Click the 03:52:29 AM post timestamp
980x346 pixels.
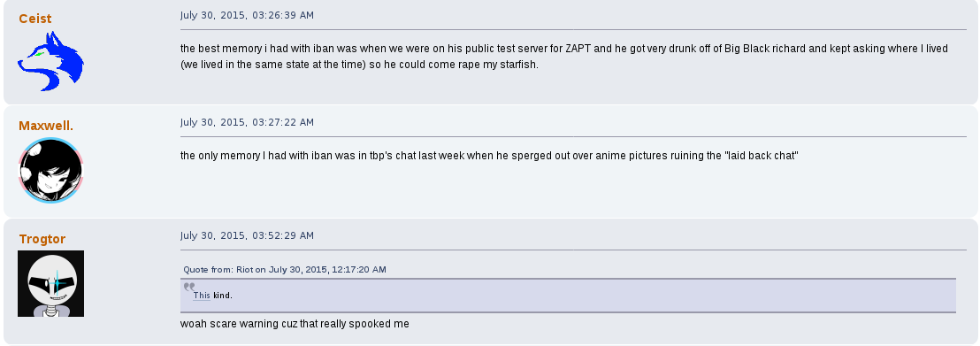[x=248, y=236]
